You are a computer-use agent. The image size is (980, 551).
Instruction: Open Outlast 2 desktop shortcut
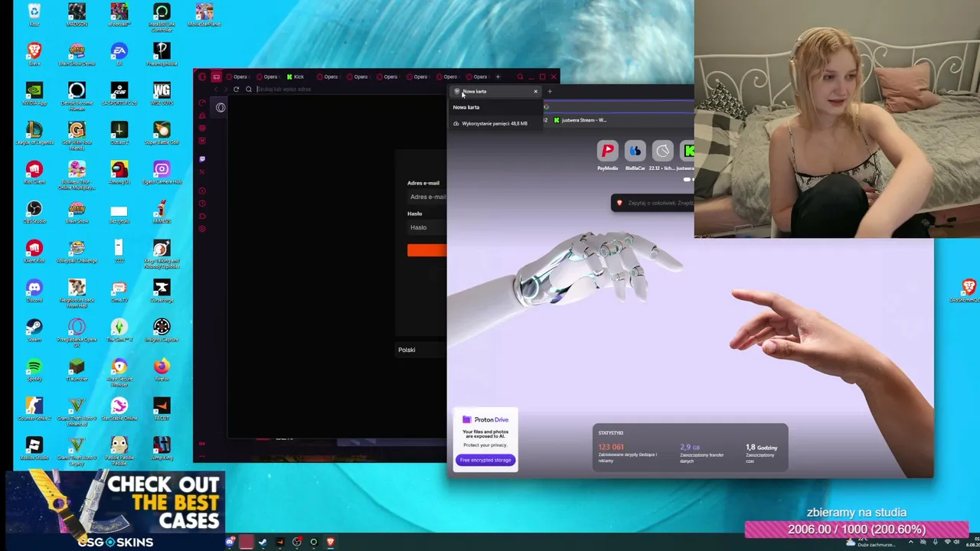click(x=119, y=133)
